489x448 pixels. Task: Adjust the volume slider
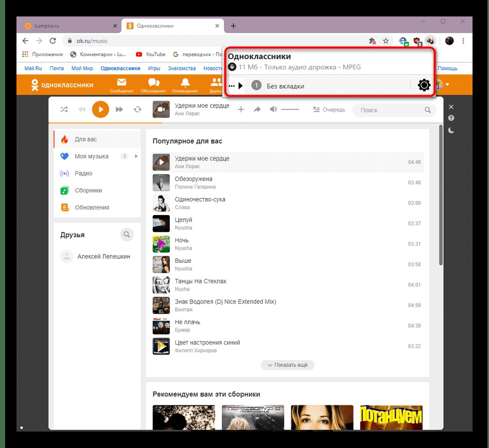click(290, 110)
